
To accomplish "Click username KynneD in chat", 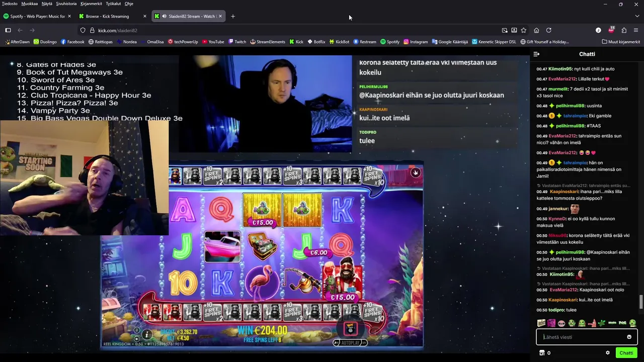I will pos(557,219).
